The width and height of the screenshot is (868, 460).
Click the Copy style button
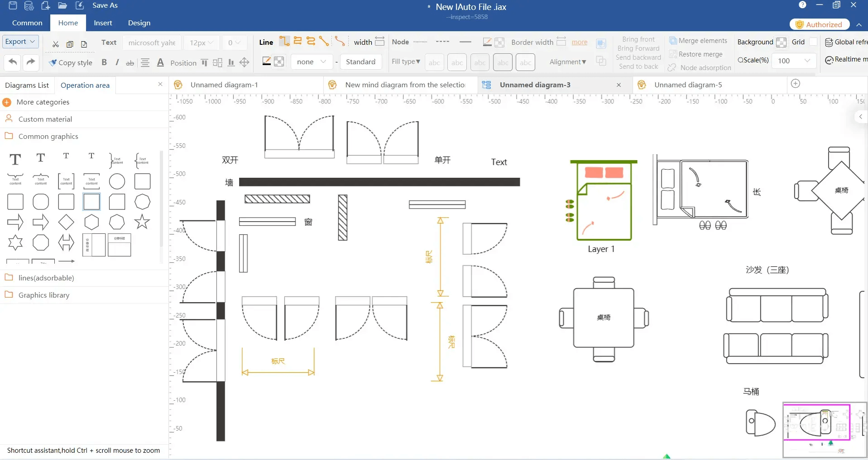pyautogui.click(x=71, y=62)
